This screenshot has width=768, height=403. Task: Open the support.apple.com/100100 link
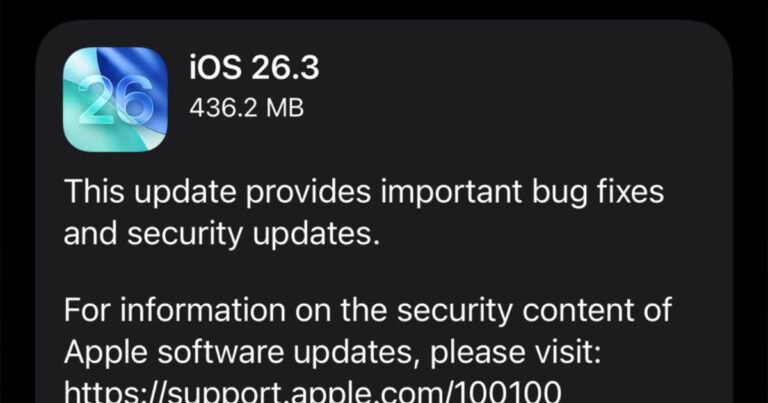point(312,391)
